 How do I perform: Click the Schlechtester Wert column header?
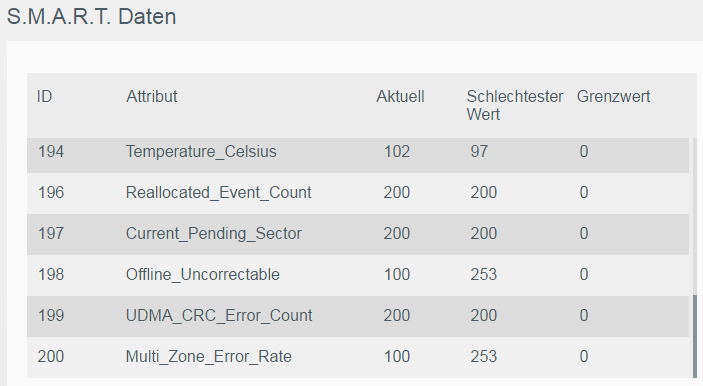click(514, 105)
